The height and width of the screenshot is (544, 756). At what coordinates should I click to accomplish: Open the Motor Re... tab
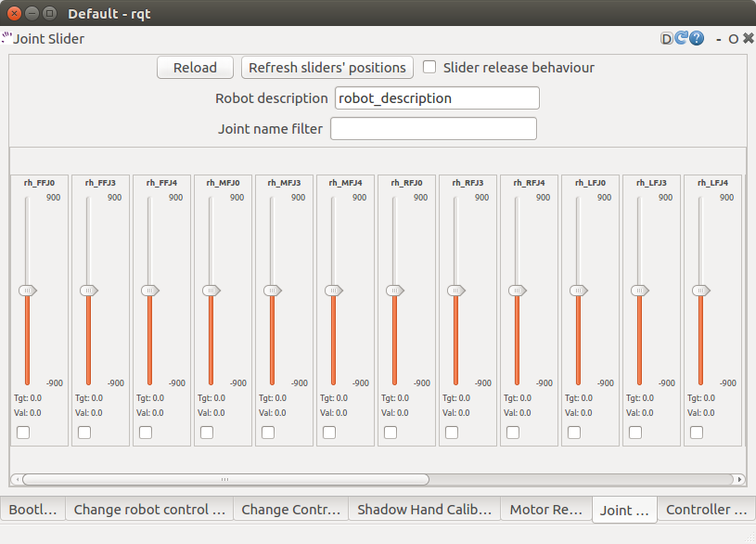pyautogui.click(x=544, y=510)
